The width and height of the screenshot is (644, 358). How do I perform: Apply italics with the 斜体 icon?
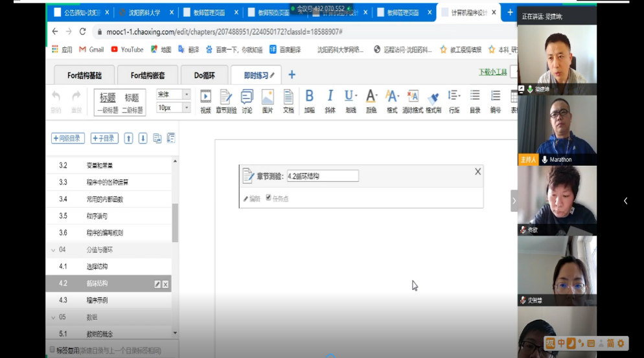pyautogui.click(x=330, y=100)
